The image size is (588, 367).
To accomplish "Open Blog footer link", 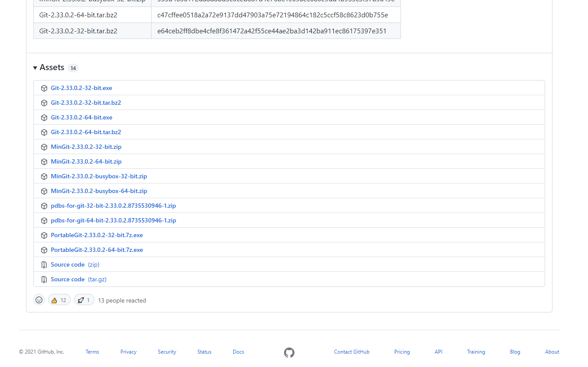I will (515, 352).
